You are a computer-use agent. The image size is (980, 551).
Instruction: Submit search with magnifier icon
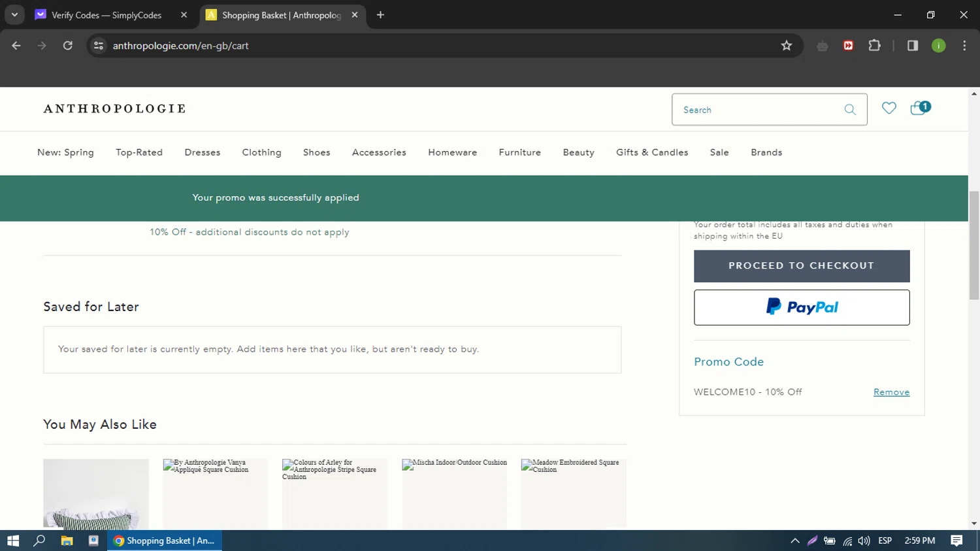coord(850,110)
